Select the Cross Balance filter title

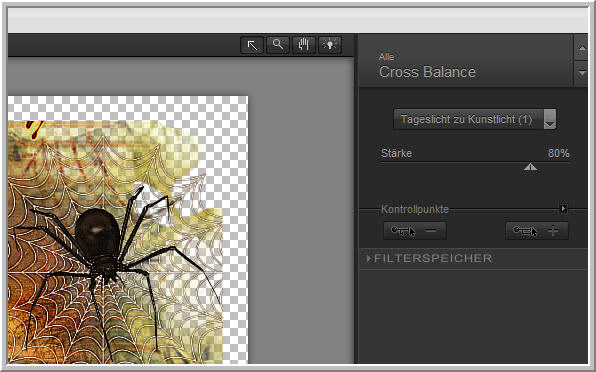[x=427, y=72]
